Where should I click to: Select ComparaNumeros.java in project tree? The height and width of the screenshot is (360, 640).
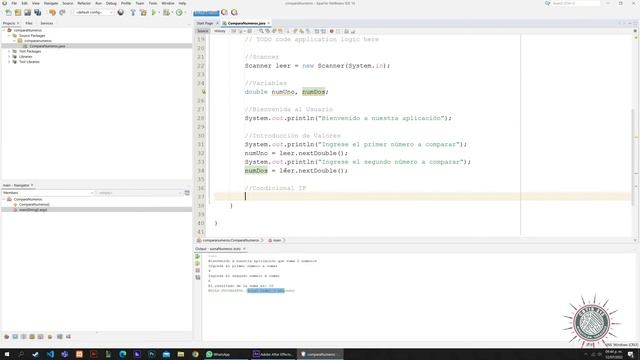(47, 46)
